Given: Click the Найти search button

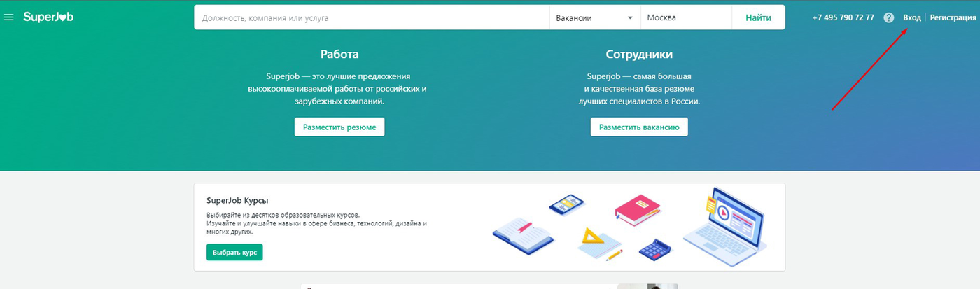Looking at the screenshot, I should (x=759, y=17).
